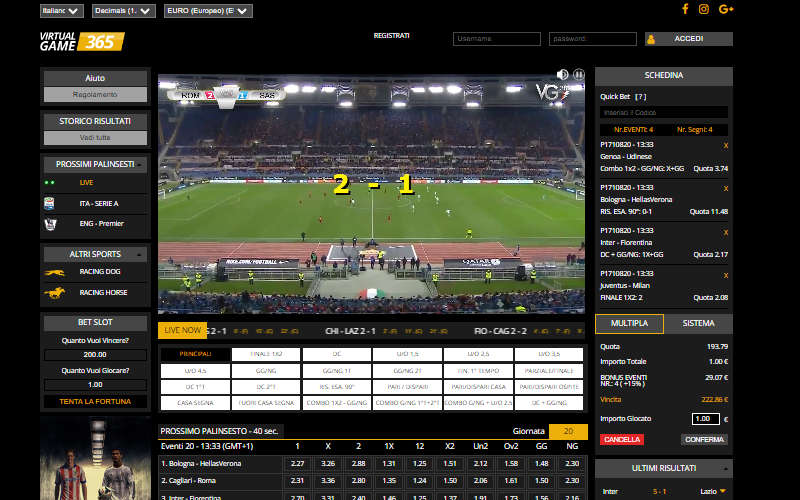Viewport: 800px width, 500px height.
Task: Pick odds 2.88 for HellasVerona away win
Action: point(359,464)
